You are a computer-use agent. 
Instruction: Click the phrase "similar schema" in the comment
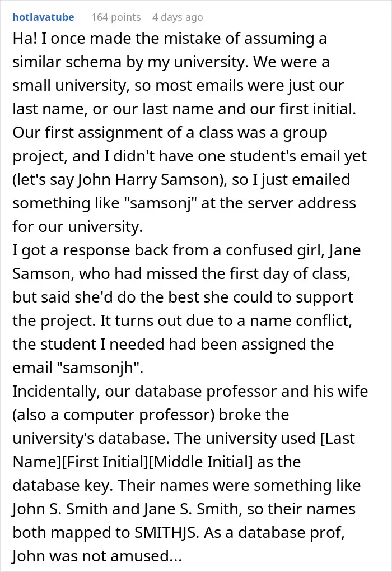[67, 62]
